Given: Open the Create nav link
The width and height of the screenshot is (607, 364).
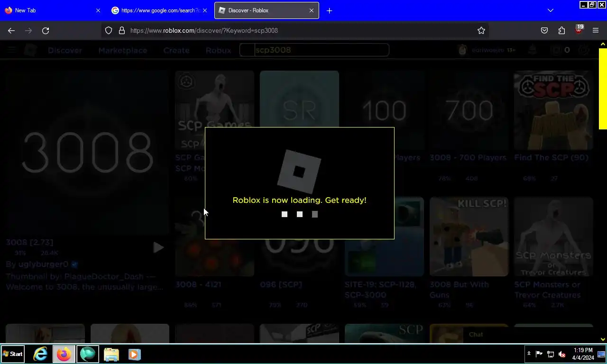Looking at the screenshot, I should [176, 50].
